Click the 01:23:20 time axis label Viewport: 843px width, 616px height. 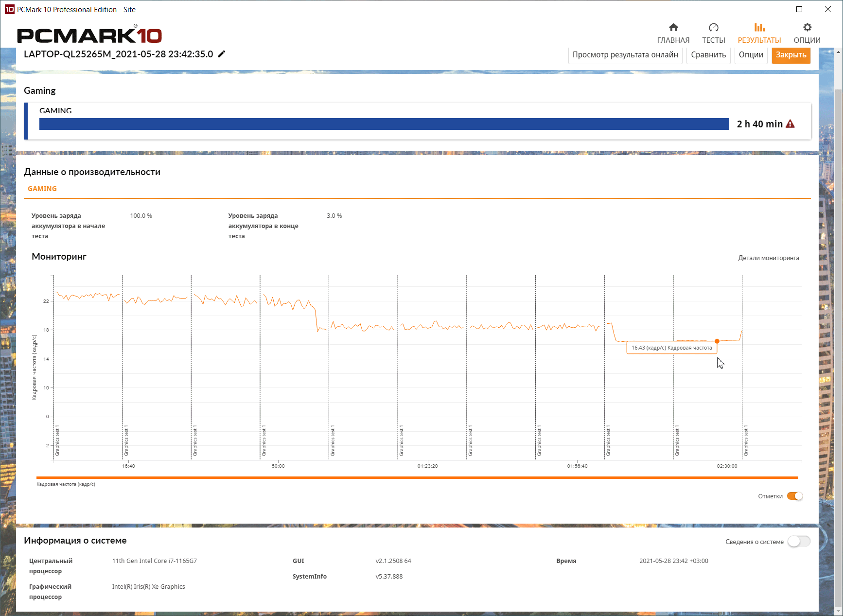pyautogui.click(x=428, y=466)
